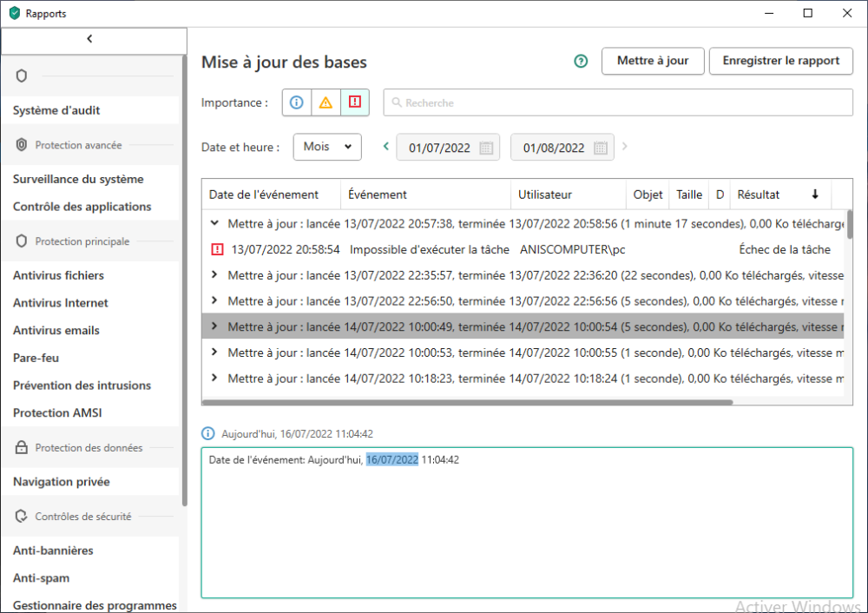
Task: Open Navigation privée report
Action: tap(62, 482)
